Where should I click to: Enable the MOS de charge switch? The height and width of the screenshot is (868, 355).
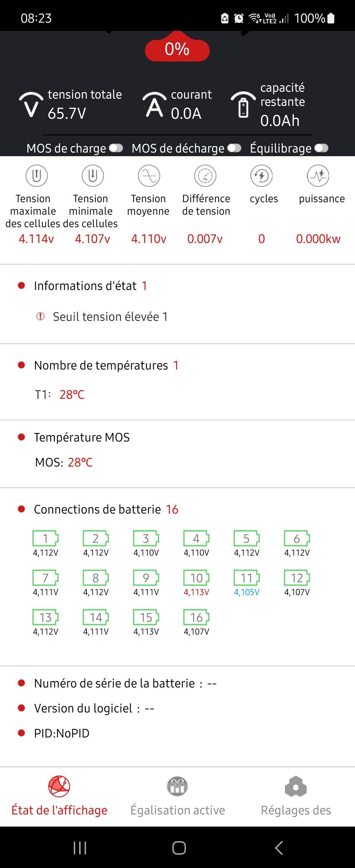point(116,148)
